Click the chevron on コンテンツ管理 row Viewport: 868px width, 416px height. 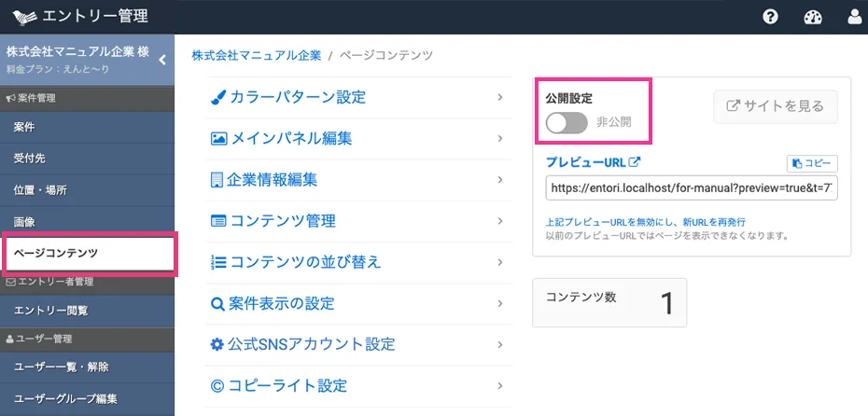click(500, 221)
